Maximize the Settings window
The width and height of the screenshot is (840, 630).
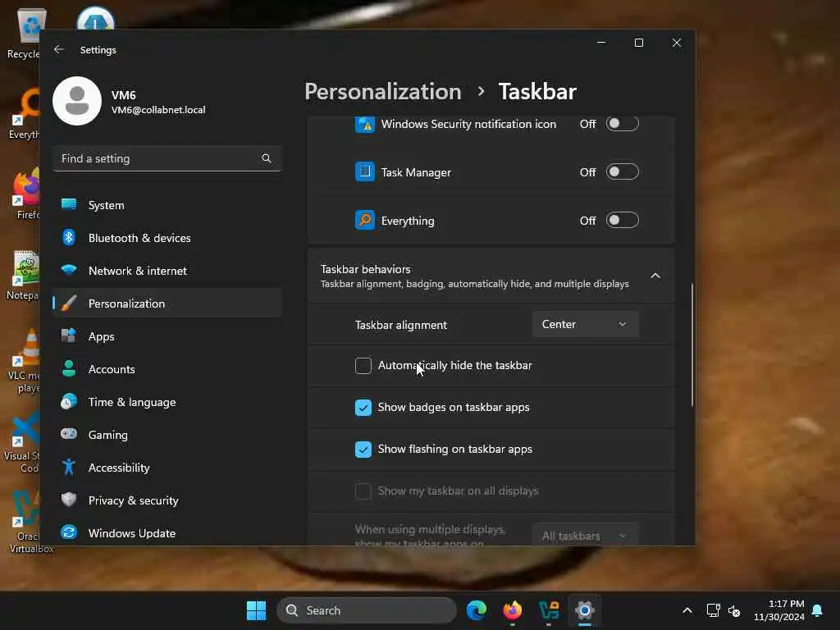[638, 43]
